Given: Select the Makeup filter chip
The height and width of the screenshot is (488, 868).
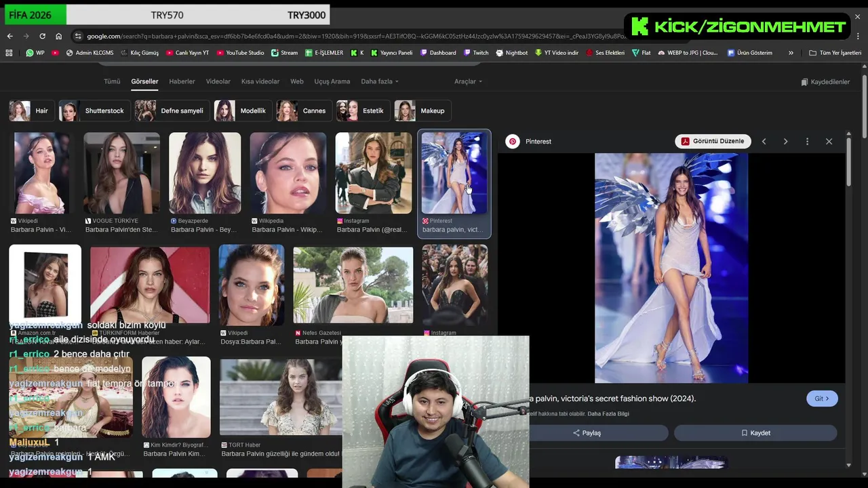Looking at the screenshot, I should coord(422,110).
